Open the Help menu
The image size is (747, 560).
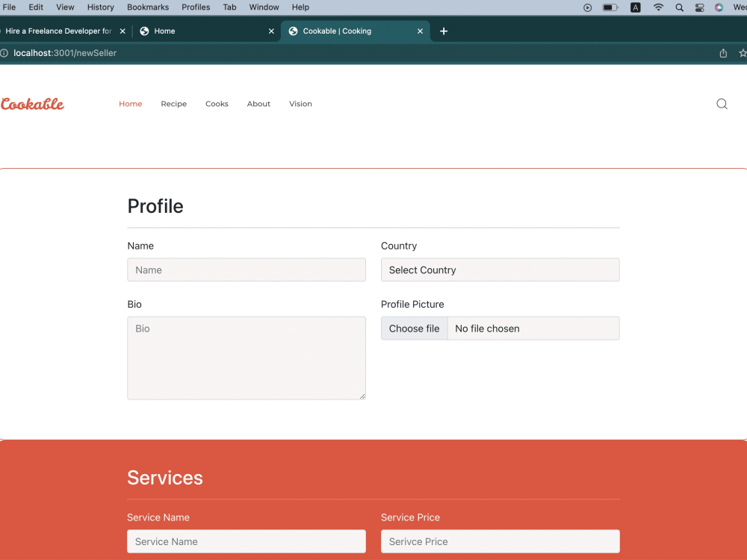coord(300,7)
